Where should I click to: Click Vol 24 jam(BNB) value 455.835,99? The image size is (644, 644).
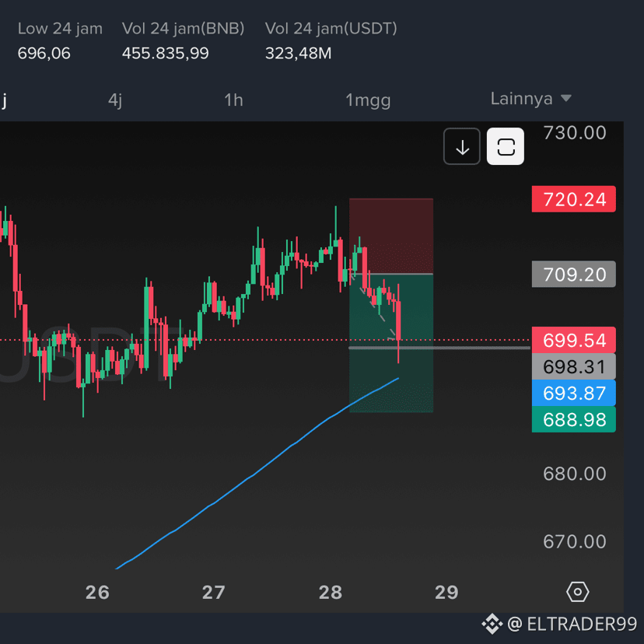click(165, 54)
